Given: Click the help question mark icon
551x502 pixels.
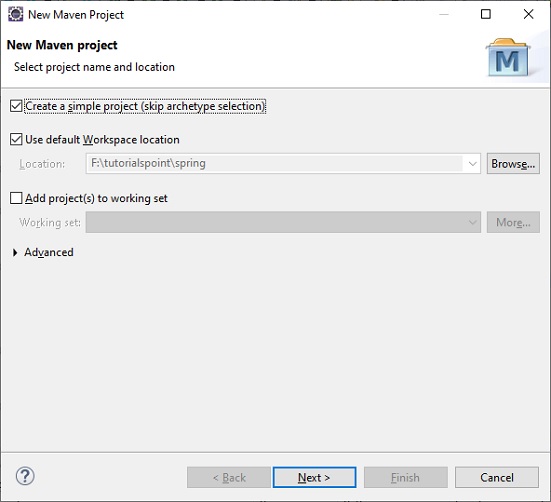Looking at the screenshot, I should coord(25,476).
